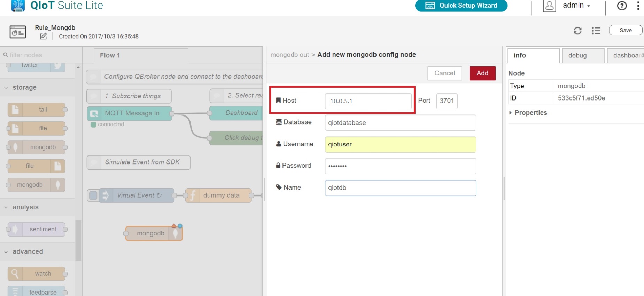Select the watch advanced node
This screenshot has height=296, width=644.
point(36,274)
